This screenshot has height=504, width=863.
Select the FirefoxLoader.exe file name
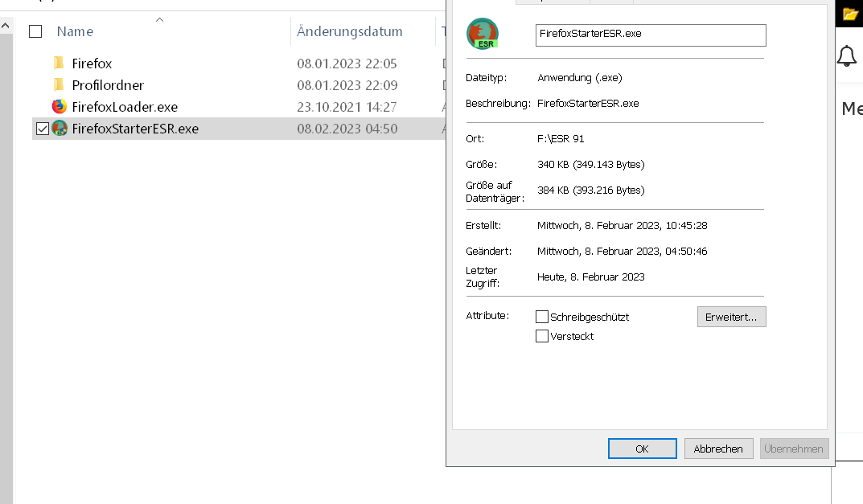pyautogui.click(x=125, y=107)
